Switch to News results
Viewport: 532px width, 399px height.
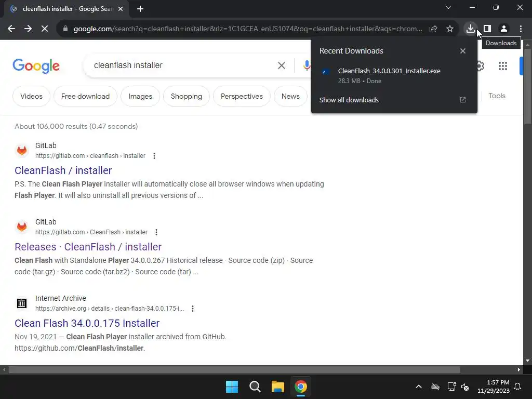point(290,96)
